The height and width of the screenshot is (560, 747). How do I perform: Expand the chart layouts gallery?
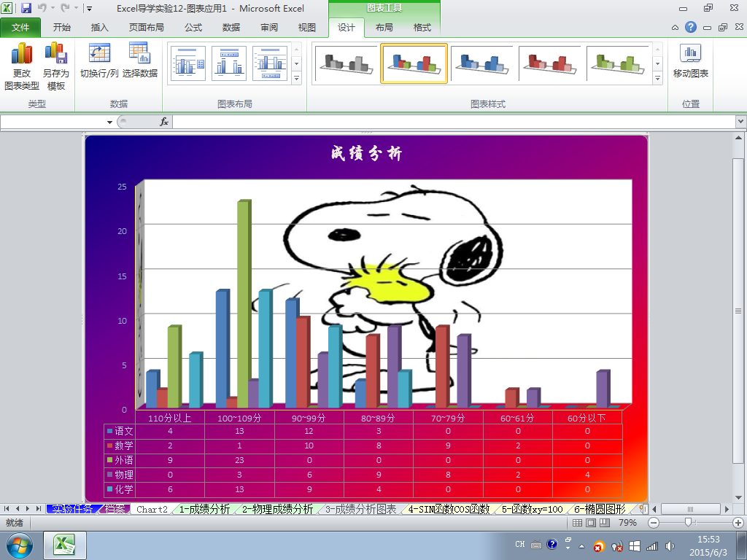coord(296,78)
